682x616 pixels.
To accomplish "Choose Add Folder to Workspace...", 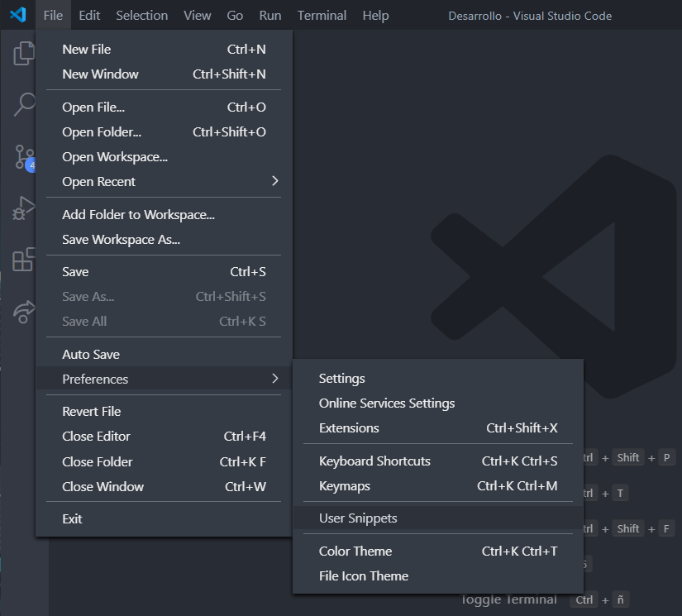I will click(x=164, y=214).
